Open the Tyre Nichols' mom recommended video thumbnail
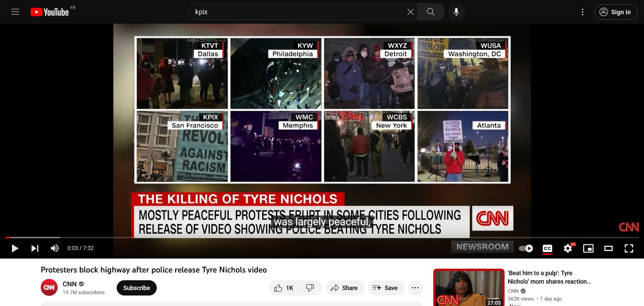This screenshot has height=306, width=644. tap(469, 288)
